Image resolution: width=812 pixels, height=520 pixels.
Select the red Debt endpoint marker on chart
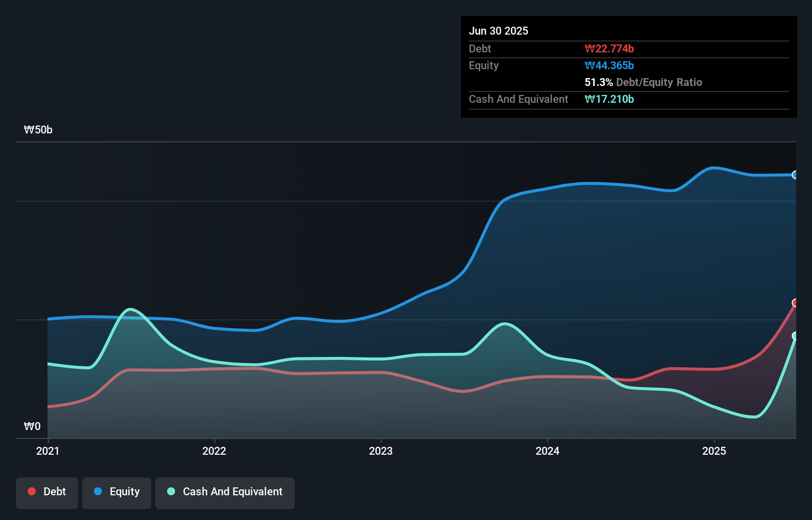pos(795,303)
